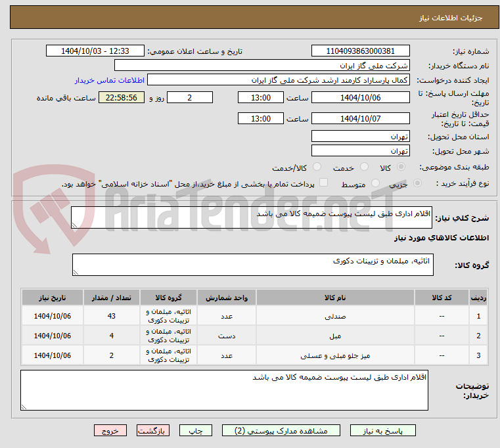Click the اطلاعات کالاهای مورد نیاز section title
Image resolution: width=500 pixels, height=448 pixels.
click(x=442, y=238)
